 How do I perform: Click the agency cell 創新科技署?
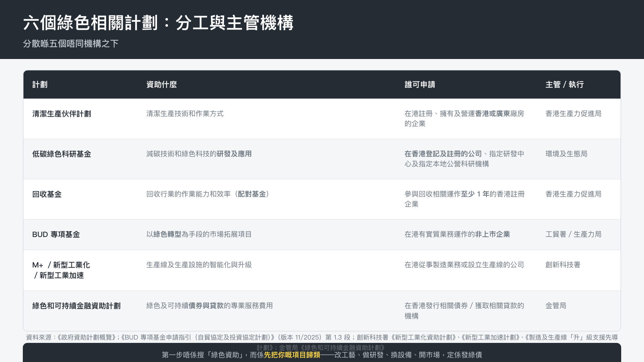[563, 265]
